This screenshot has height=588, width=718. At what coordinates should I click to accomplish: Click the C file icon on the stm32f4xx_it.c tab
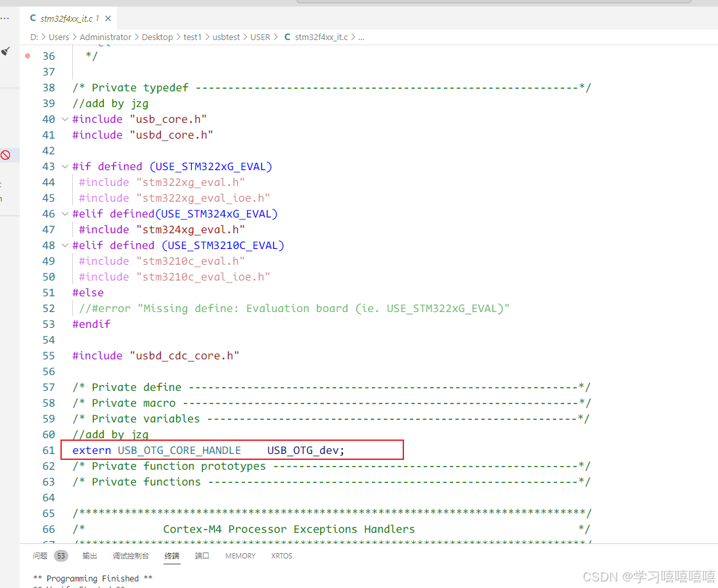(33, 18)
